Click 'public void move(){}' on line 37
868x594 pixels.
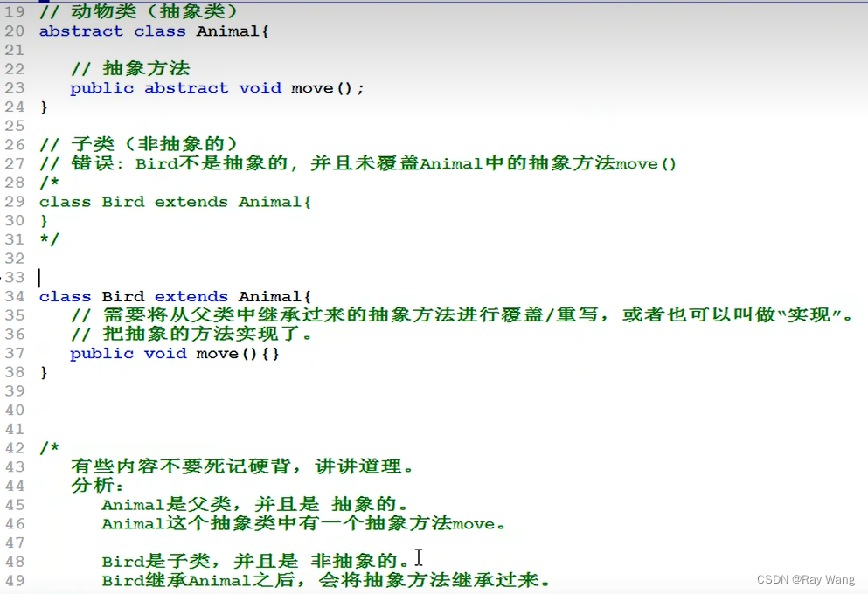[x=174, y=354]
